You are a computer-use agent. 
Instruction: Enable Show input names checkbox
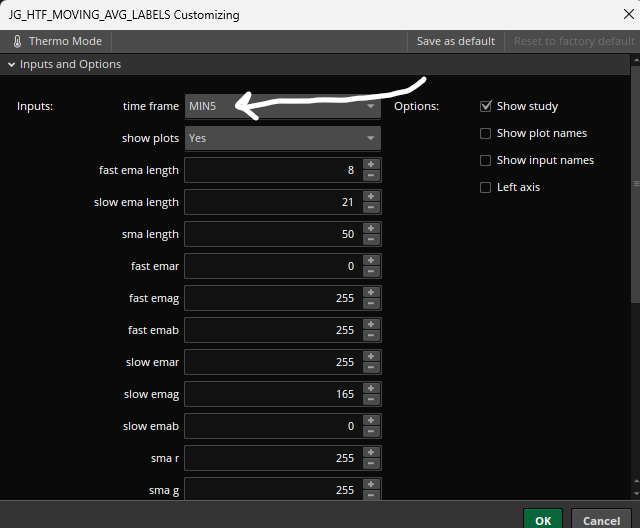(x=486, y=160)
